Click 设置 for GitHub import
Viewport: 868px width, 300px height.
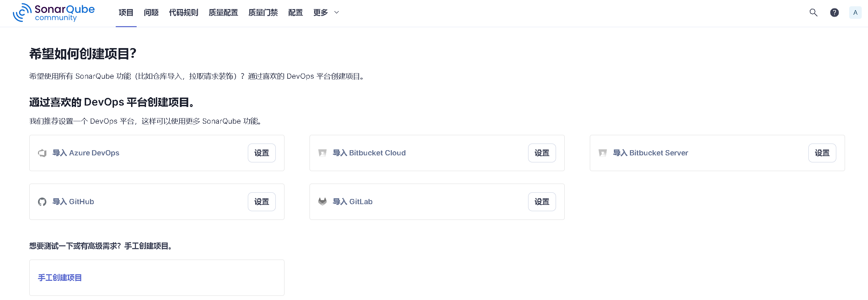pyautogui.click(x=262, y=202)
